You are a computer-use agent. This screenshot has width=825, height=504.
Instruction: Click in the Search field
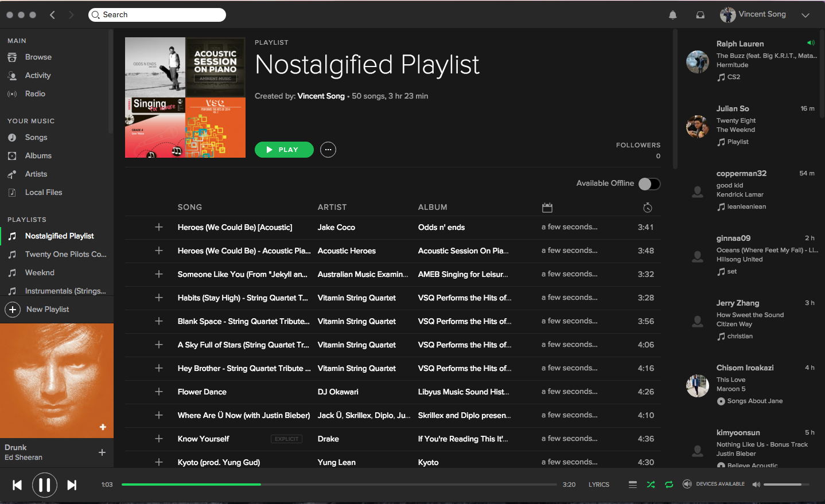[x=157, y=15]
